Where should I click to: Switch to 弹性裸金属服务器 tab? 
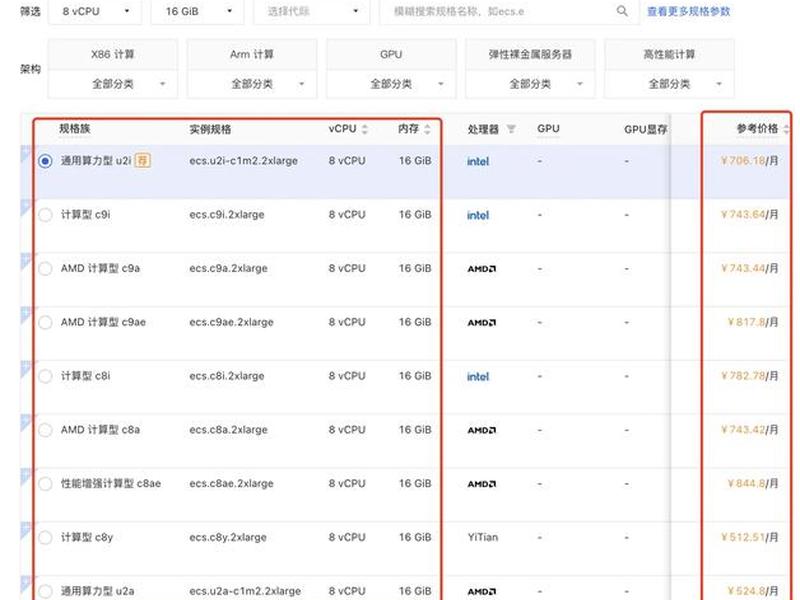(530, 55)
